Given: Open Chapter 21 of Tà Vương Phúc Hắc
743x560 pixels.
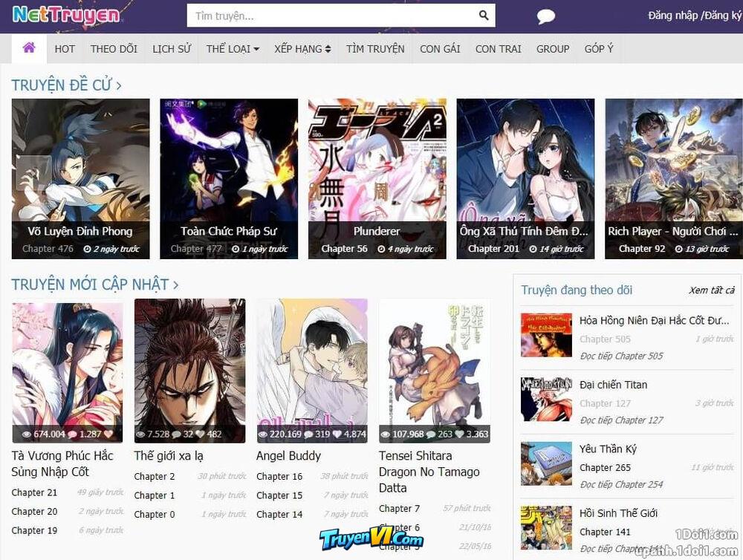Looking at the screenshot, I should pyautogui.click(x=34, y=492).
